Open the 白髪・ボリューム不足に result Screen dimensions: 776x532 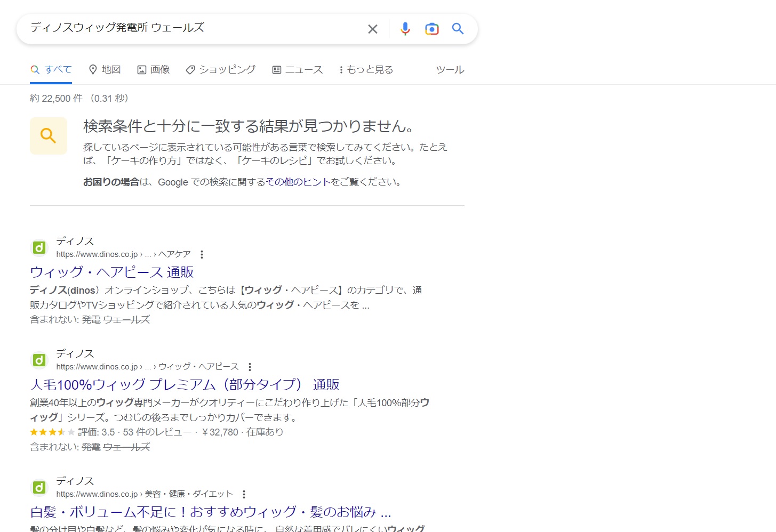coord(211,512)
